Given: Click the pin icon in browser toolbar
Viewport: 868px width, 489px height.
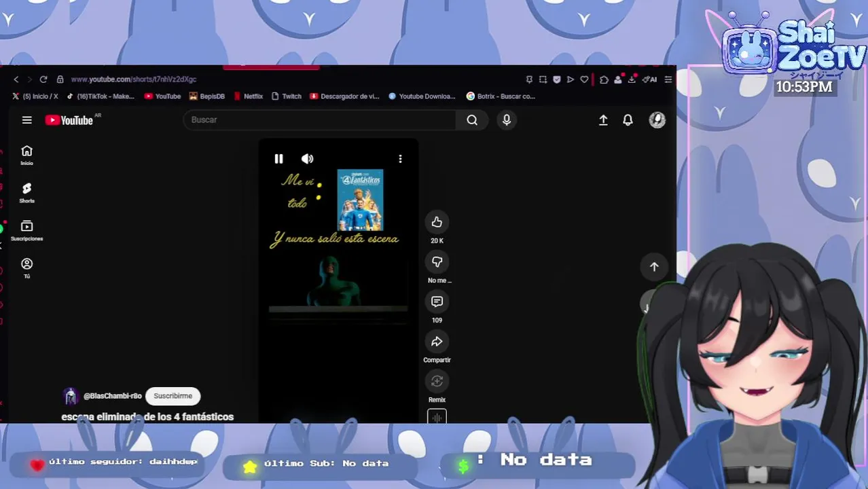Looking at the screenshot, I should pos(529,79).
